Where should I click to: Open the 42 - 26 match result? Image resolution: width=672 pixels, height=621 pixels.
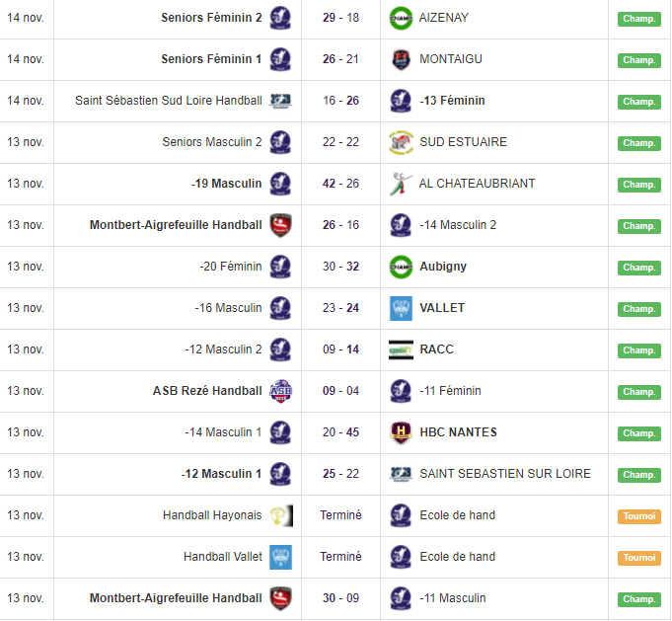pos(339,184)
